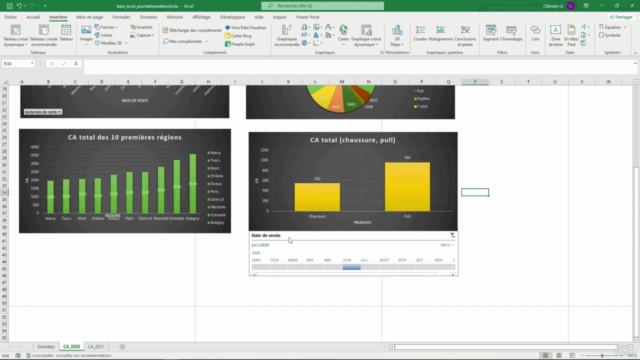
Task: Open the Power Pivot tab
Action: pyautogui.click(x=308, y=17)
